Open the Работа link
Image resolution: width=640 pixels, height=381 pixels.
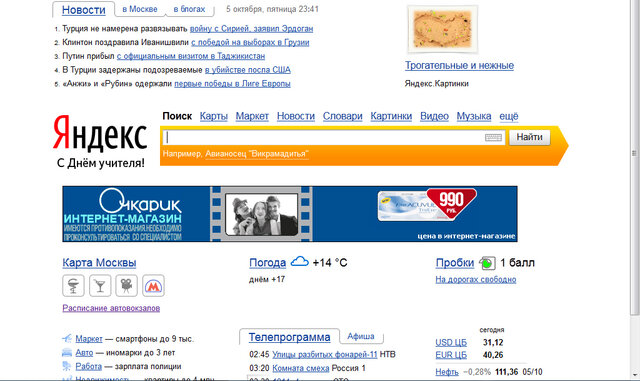[89, 366]
